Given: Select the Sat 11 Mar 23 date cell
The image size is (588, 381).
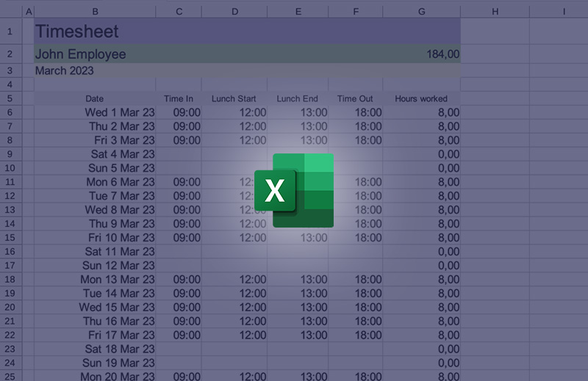Looking at the screenshot, I should point(95,251).
